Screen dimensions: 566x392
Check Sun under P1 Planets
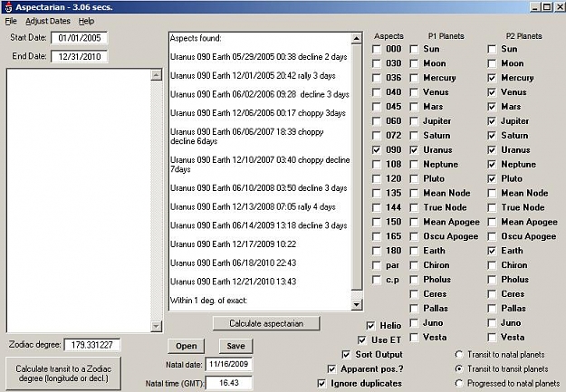point(414,49)
